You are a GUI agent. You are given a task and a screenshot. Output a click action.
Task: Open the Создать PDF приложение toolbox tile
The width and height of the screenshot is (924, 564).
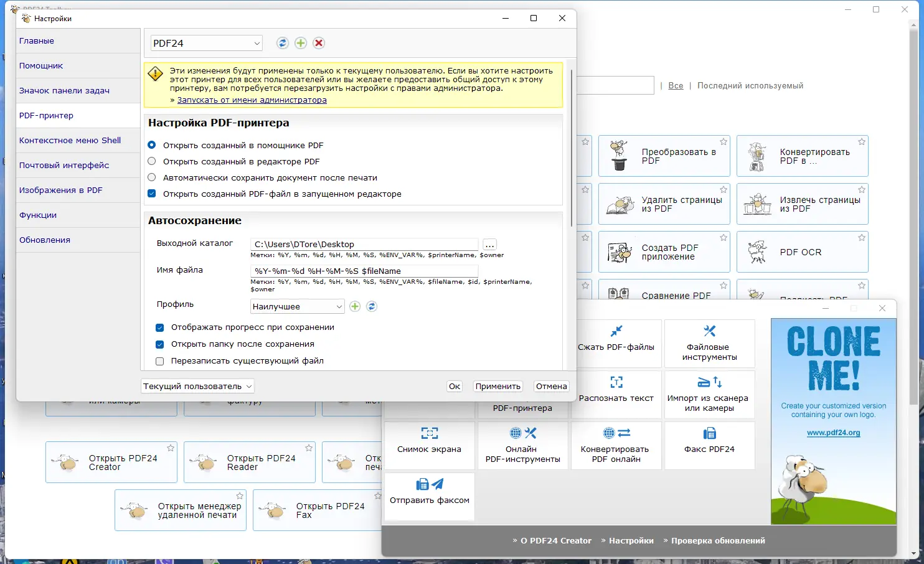tap(664, 252)
